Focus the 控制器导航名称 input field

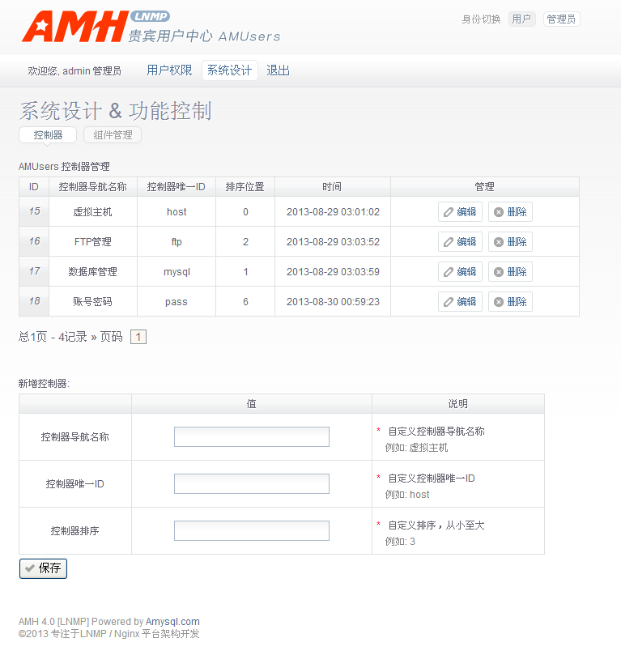point(251,437)
